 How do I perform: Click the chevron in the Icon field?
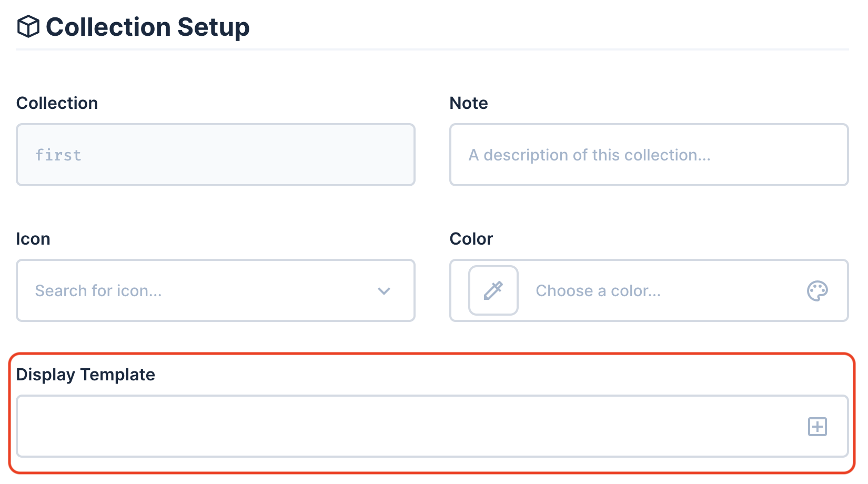point(384,290)
